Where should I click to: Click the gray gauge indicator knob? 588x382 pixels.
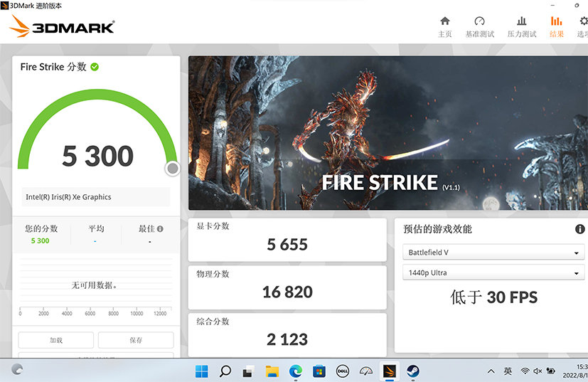173,169
